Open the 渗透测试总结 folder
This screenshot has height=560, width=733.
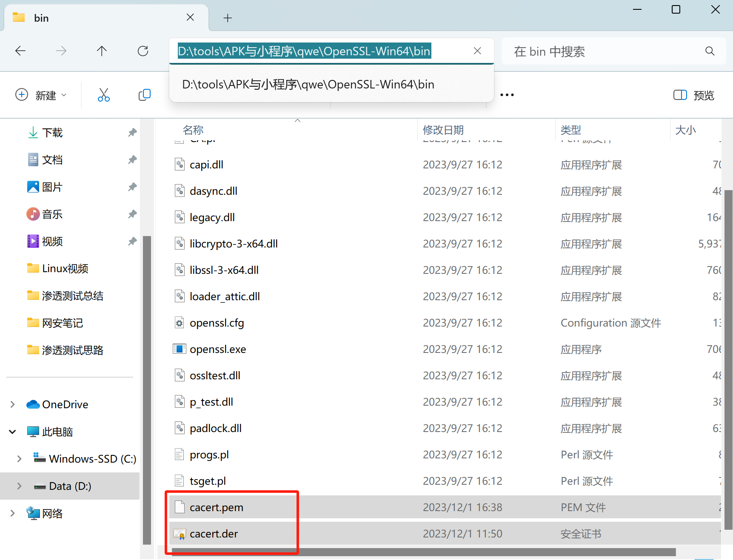pyautogui.click(x=66, y=296)
